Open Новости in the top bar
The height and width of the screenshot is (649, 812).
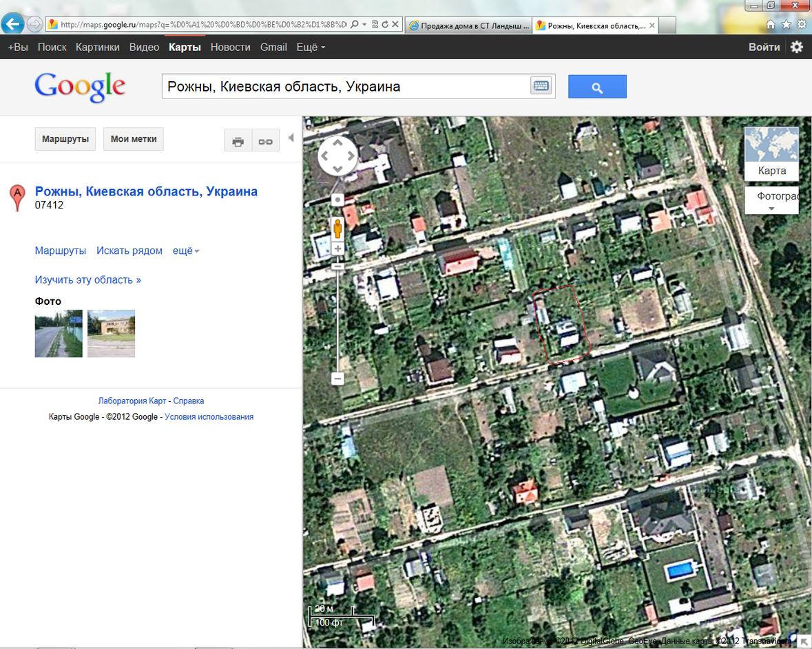point(231,47)
